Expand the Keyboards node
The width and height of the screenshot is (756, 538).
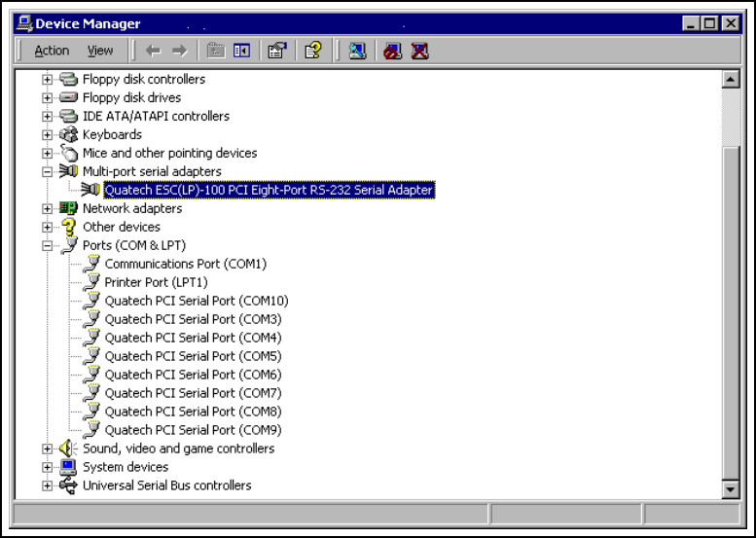pyautogui.click(x=47, y=134)
